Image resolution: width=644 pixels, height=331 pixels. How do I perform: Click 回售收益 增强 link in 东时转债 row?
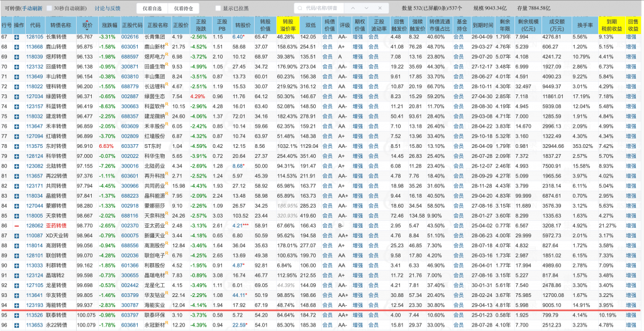631,145
